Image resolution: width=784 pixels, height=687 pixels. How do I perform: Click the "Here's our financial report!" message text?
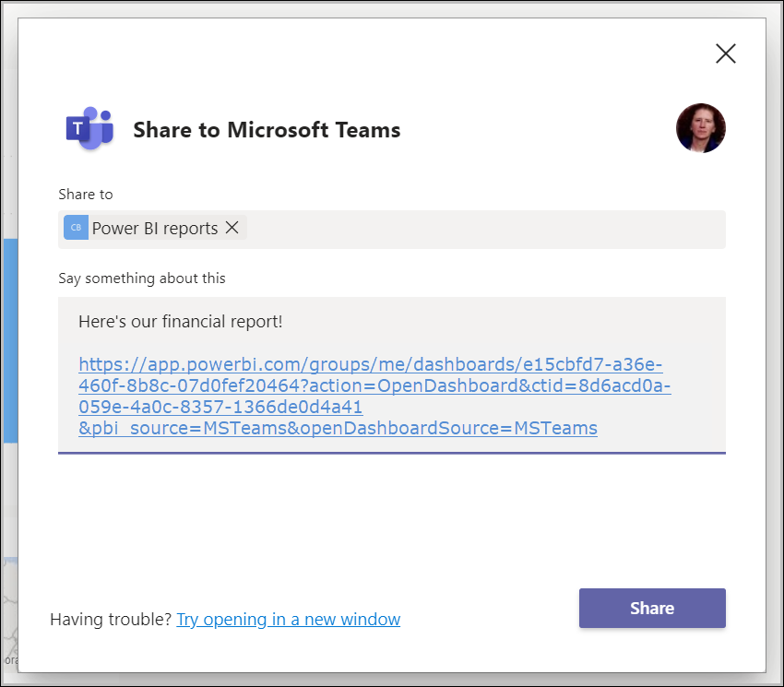click(181, 322)
